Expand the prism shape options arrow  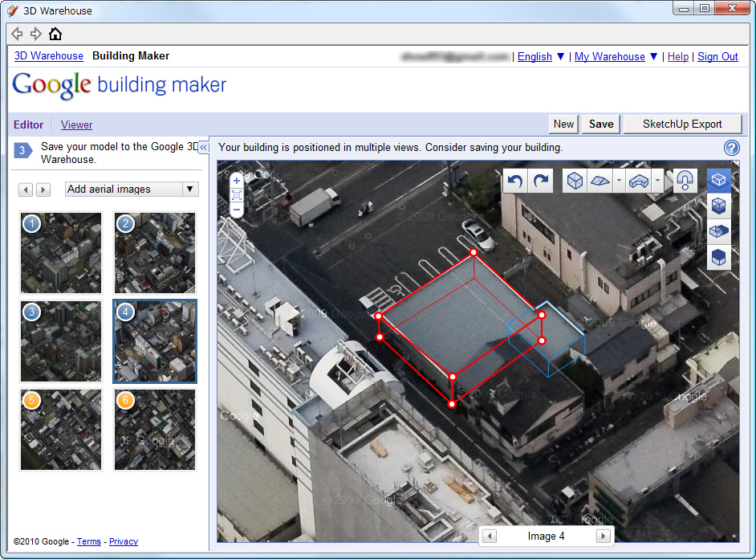[x=619, y=181]
